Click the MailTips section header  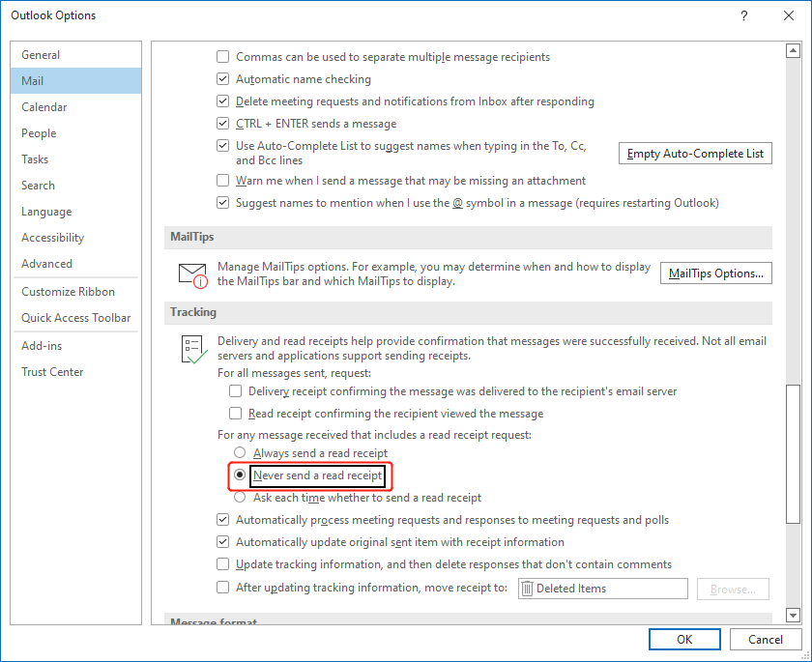click(468, 237)
